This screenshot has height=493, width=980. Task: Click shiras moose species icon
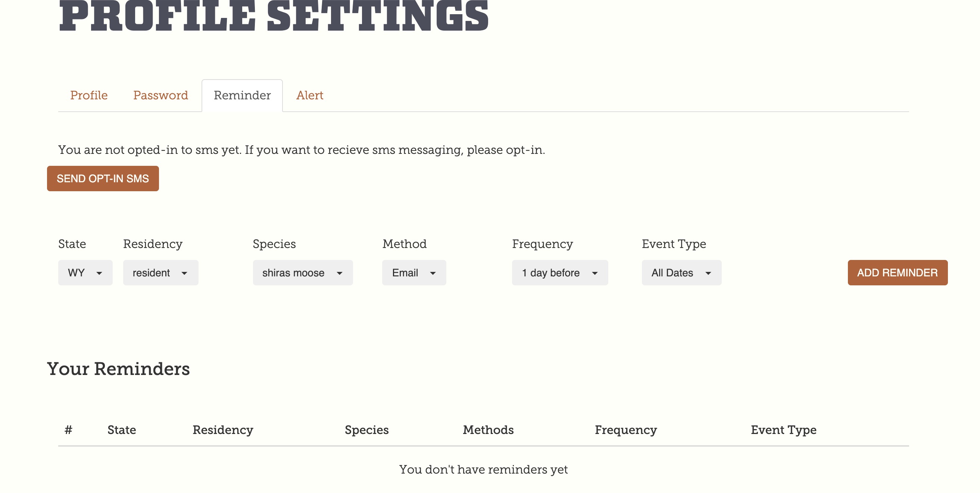[341, 273]
